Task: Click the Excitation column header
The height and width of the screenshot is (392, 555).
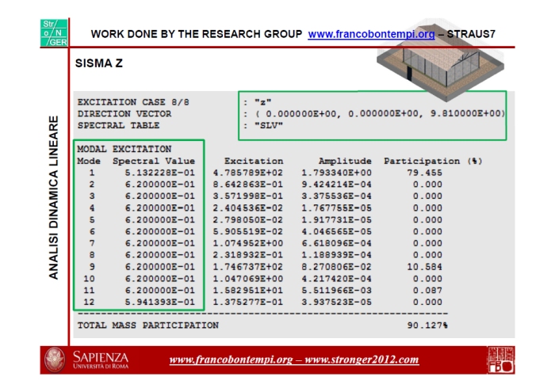Action: pyautogui.click(x=253, y=161)
